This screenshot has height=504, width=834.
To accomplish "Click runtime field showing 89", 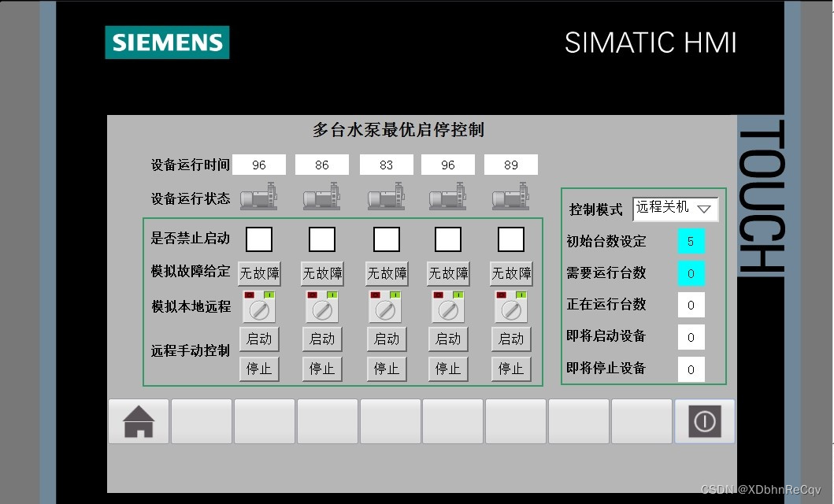I will [510, 165].
